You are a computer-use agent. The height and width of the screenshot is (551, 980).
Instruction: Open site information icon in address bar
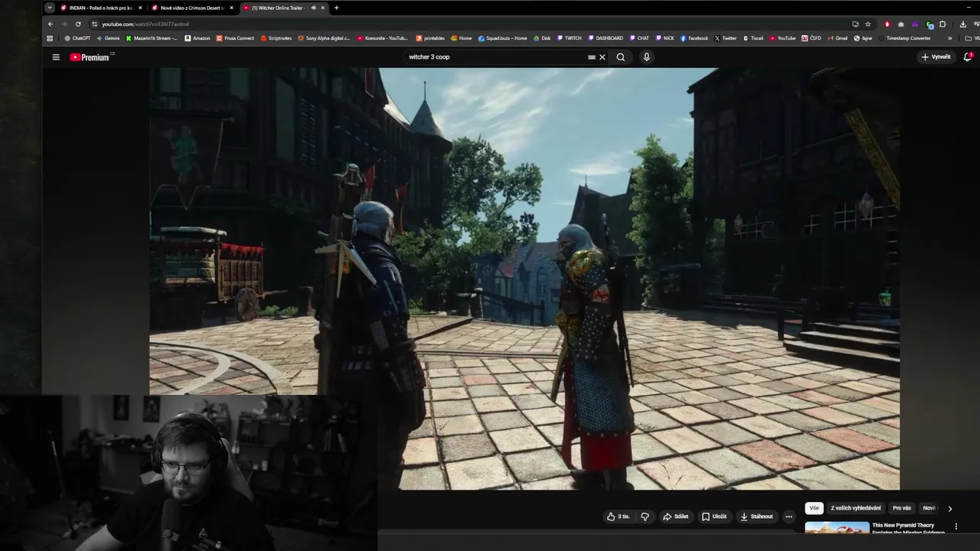pos(95,24)
